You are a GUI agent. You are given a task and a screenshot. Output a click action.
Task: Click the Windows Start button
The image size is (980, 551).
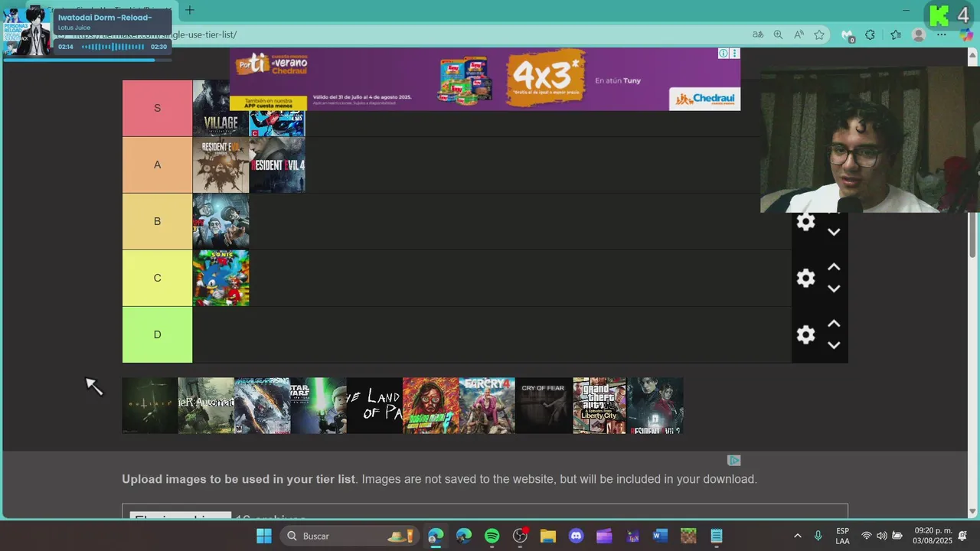[264, 536]
